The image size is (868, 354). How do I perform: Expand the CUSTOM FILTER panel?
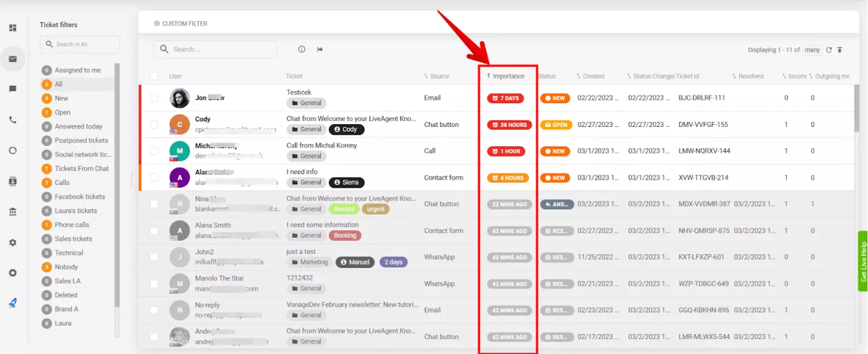tap(182, 23)
